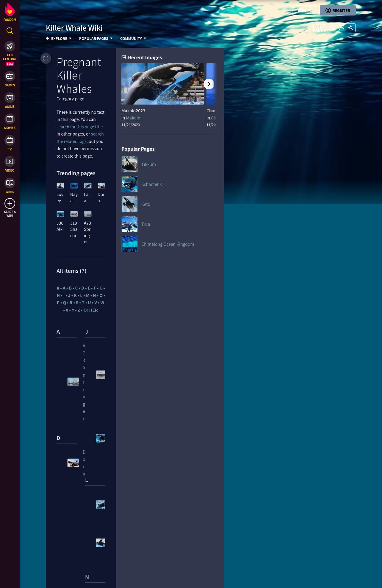Expand the Popular Pages dropdown menu
The image size is (382, 588).
click(96, 38)
